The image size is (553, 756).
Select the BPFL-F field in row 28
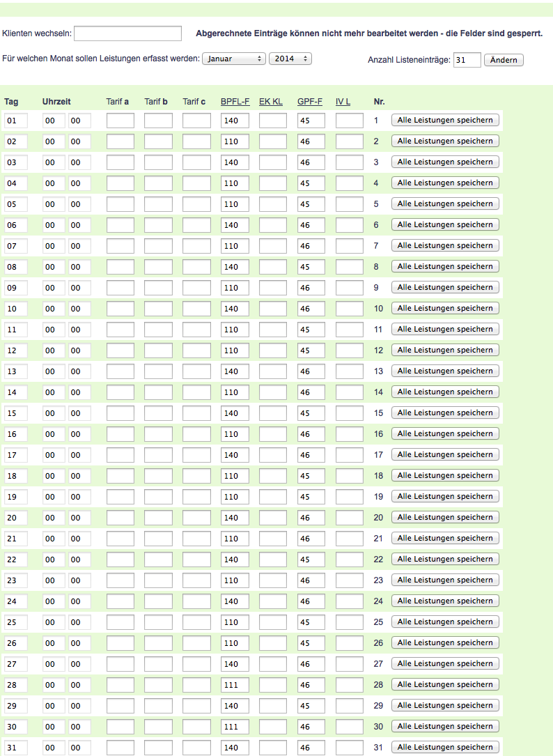tap(235, 685)
